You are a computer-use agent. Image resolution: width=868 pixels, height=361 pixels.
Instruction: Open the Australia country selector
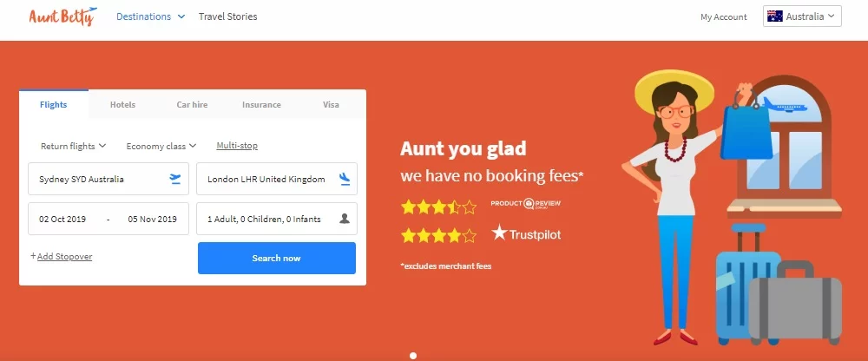tap(802, 16)
